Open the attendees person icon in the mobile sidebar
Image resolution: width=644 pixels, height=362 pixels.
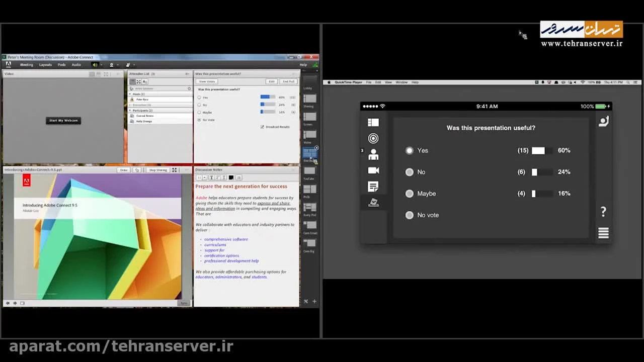pos(373,154)
